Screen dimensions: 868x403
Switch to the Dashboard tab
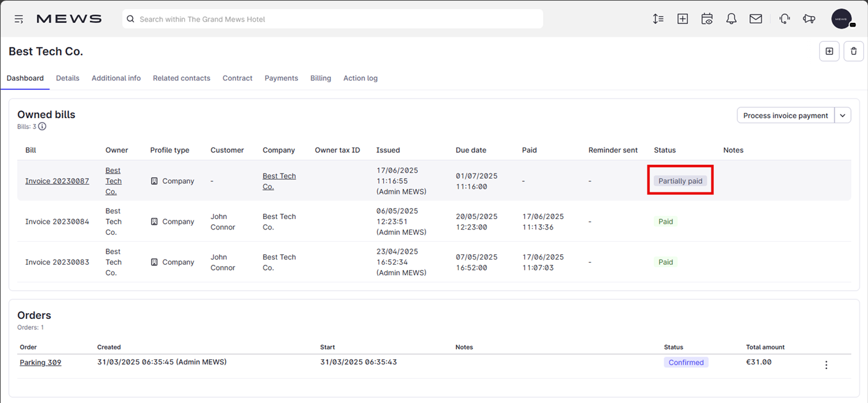click(x=25, y=78)
